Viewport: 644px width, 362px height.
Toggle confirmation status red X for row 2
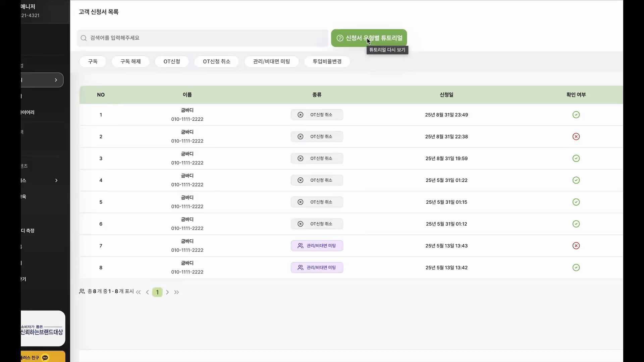tap(576, 136)
